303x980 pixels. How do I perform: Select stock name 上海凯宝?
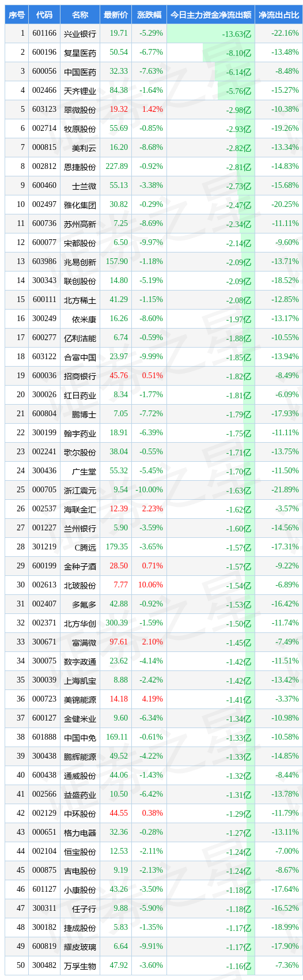click(80, 681)
